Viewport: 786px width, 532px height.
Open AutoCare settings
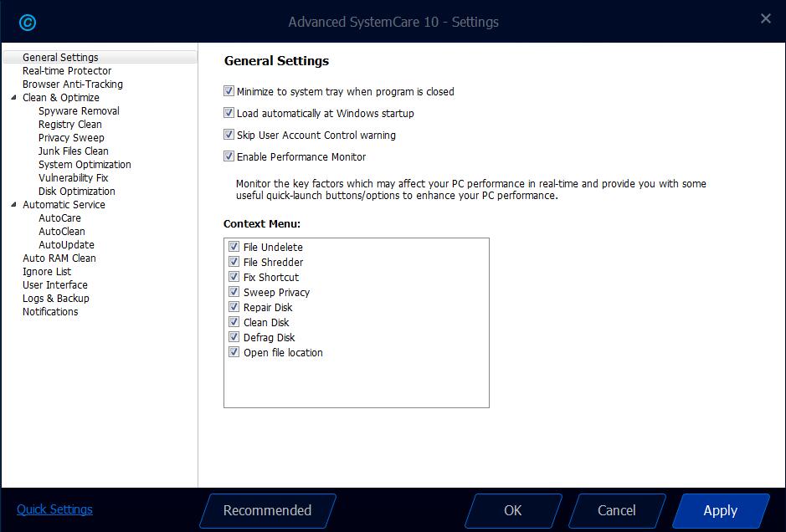pos(59,218)
